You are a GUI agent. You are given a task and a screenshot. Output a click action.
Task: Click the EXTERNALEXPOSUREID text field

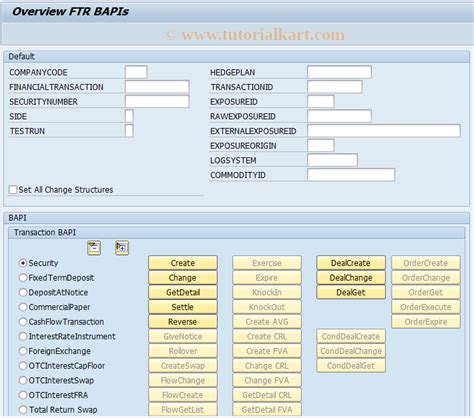point(384,131)
